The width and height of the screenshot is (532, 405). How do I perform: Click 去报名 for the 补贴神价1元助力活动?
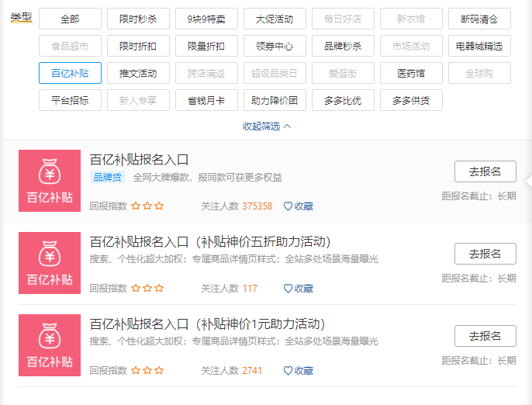point(485,336)
